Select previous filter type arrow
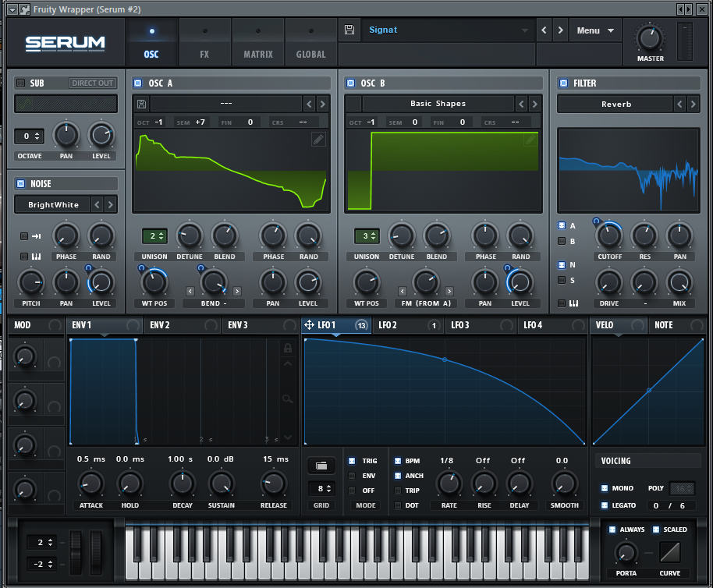713x588 pixels. click(x=679, y=104)
